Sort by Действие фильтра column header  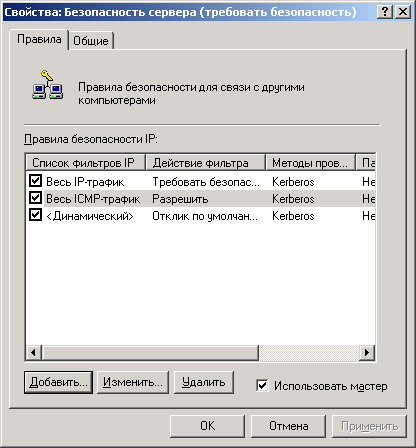click(x=206, y=163)
